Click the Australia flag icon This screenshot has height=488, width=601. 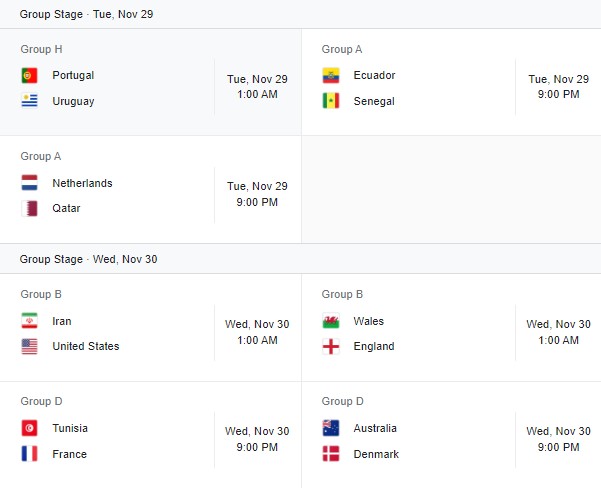(x=331, y=428)
